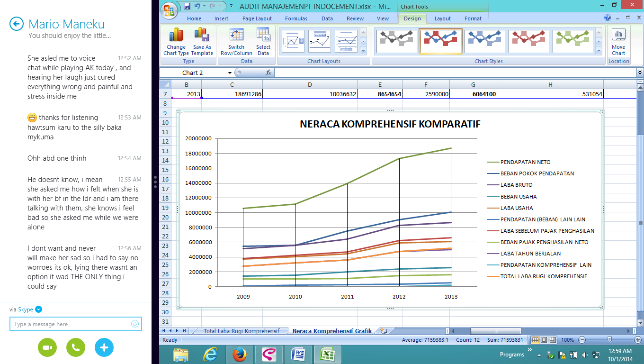Start a Skype voice call
This screenshot has height=364, width=644.
click(x=76, y=347)
